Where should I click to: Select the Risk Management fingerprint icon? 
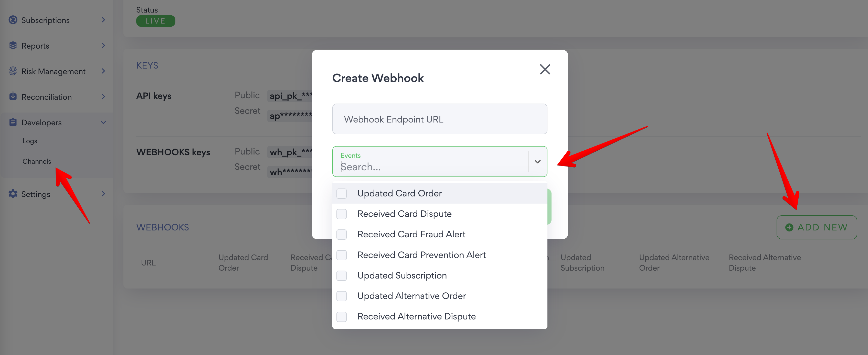point(13,71)
